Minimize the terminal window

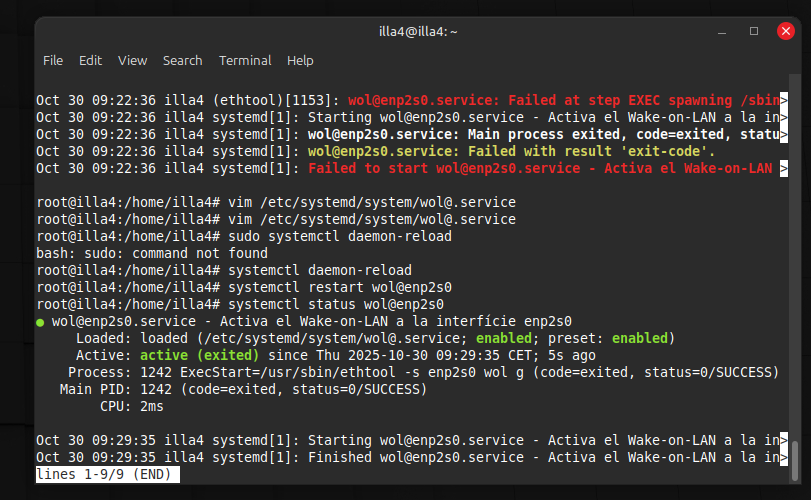722,31
